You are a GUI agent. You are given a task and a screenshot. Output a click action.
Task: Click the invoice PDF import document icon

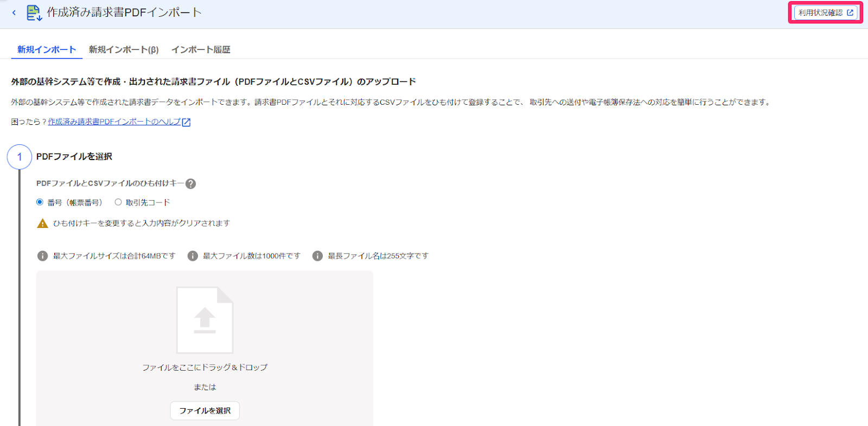click(x=34, y=12)
